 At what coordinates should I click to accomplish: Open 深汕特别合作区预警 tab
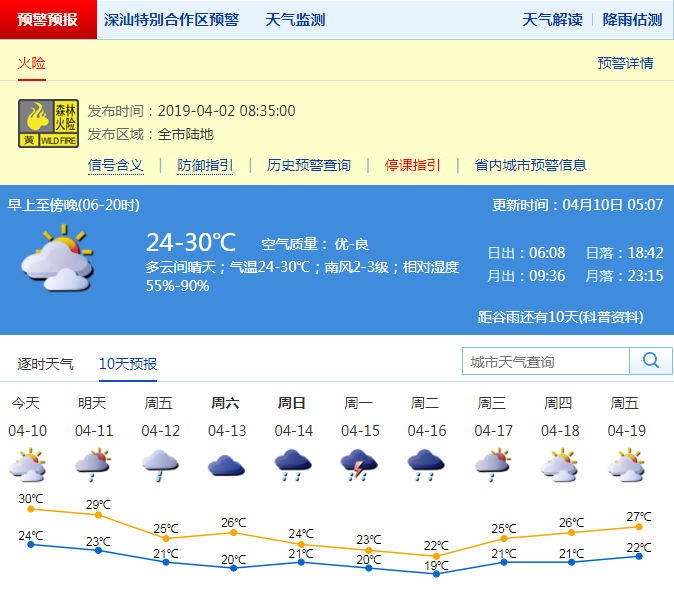[171, 20]
